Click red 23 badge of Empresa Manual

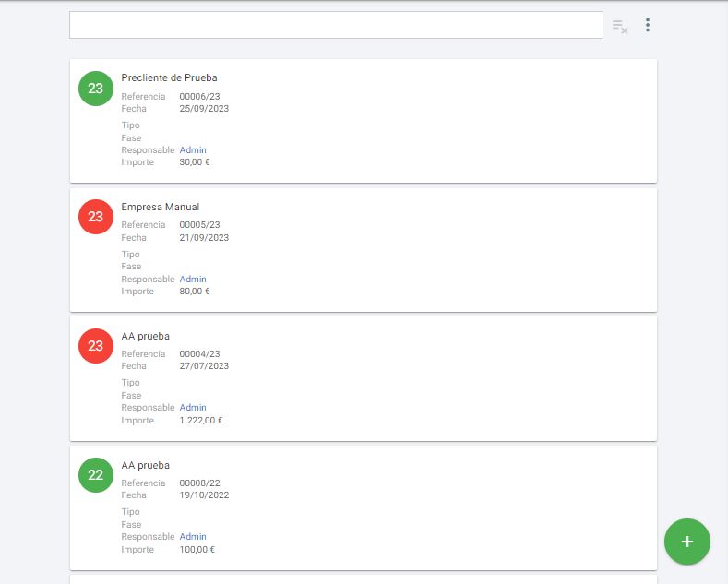point(96,218)
